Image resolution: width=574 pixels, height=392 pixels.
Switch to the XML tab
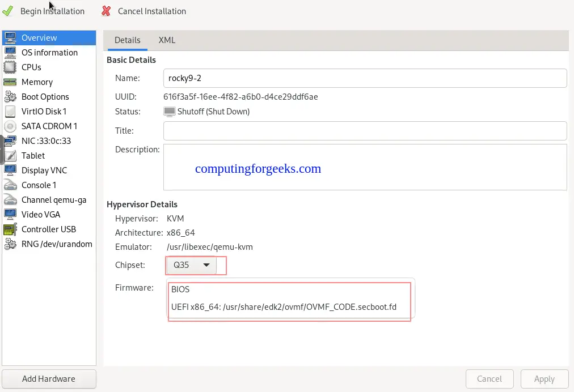167,40
